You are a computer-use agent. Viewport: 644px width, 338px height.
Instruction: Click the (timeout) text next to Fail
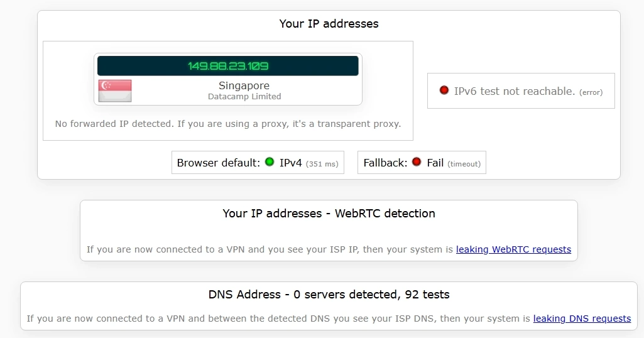(x=464, y=164)
